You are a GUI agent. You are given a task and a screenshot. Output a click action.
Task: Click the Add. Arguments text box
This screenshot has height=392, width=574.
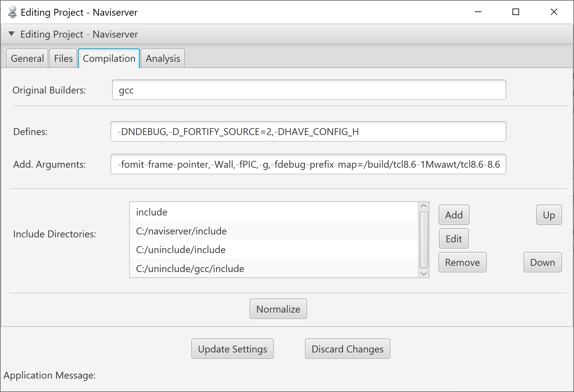(x=308, y=164)
